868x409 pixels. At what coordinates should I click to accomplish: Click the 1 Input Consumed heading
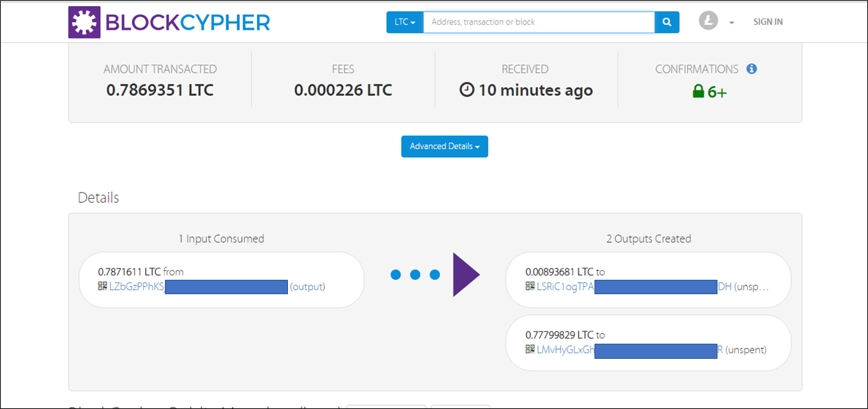pos(221,239)
